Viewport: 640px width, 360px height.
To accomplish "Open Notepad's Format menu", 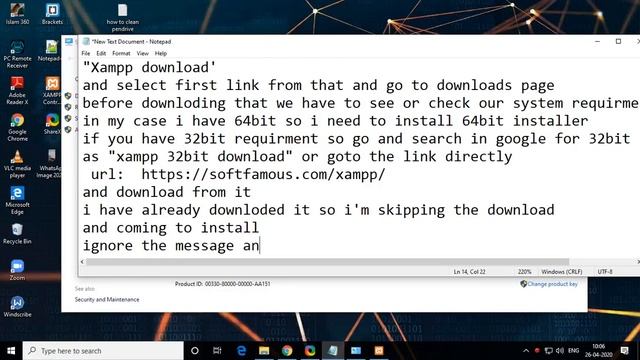I will [121, 53].
